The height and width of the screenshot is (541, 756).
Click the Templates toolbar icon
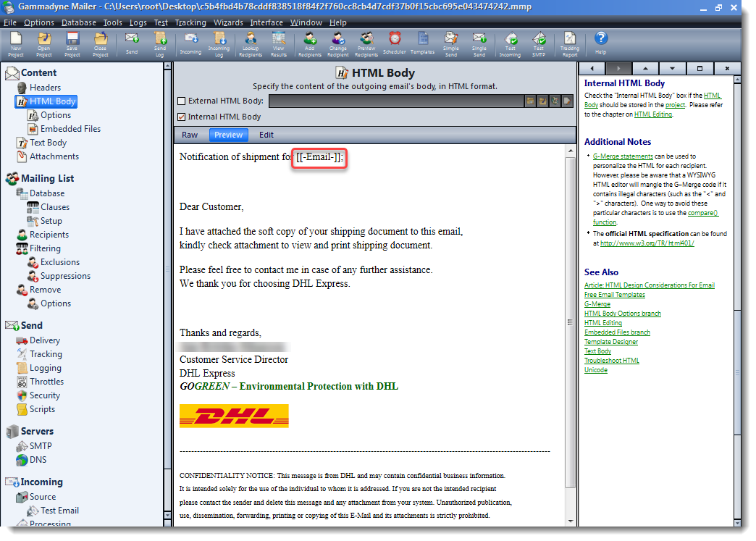point(422,43)
